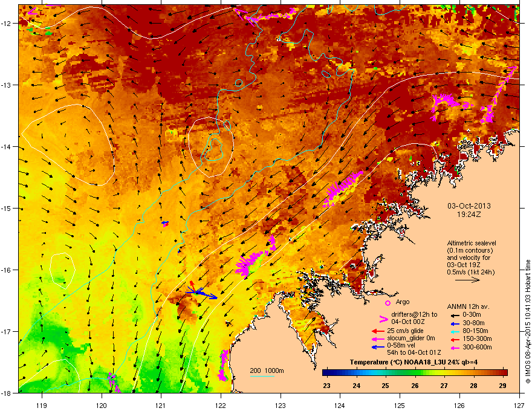Click the 123 longitude axis label
The image size is (532, 411).
[x=281, y=405]
